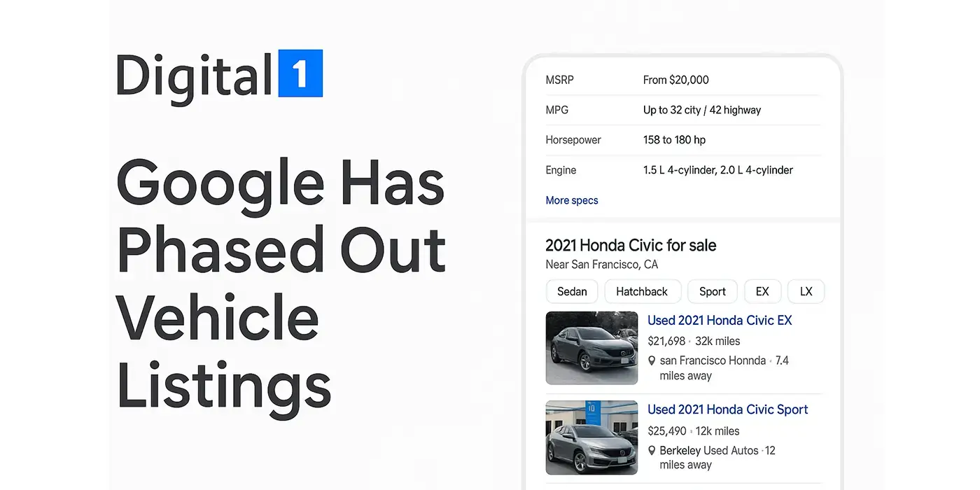Click the Google Has Phased Out headline
This screenshot has width=980, height=490.
[x=281, y=217]
